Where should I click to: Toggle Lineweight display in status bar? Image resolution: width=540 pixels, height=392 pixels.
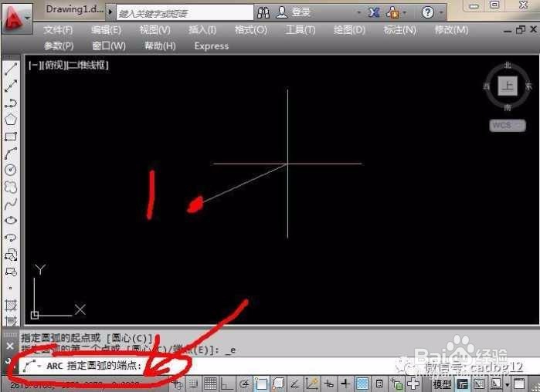point(345,384)
